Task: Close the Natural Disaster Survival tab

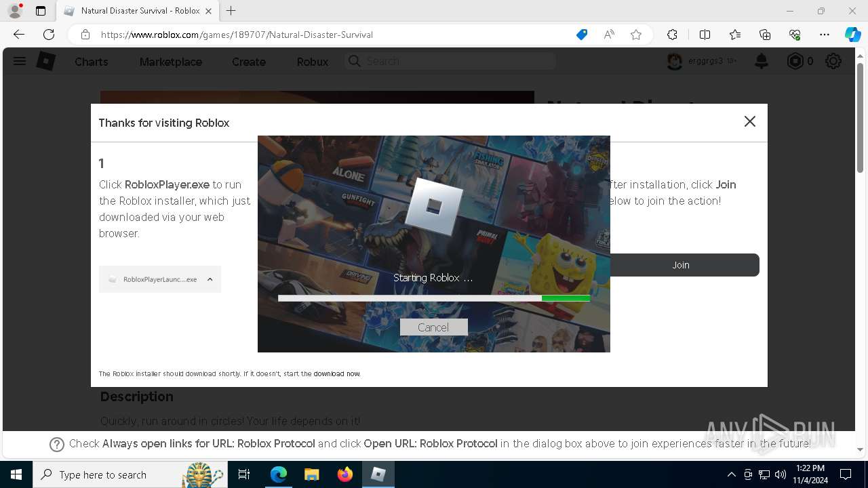Action: 209,11
